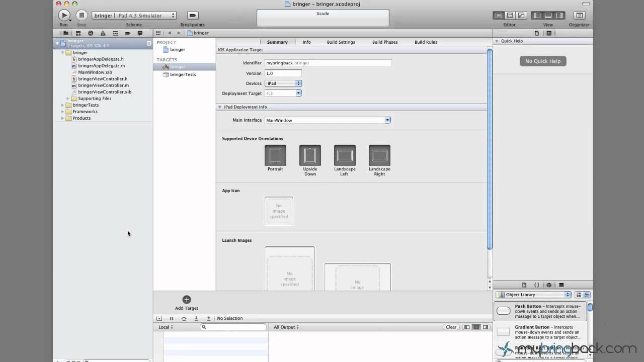Go back with the jump bar arrow

coord(170,33)
